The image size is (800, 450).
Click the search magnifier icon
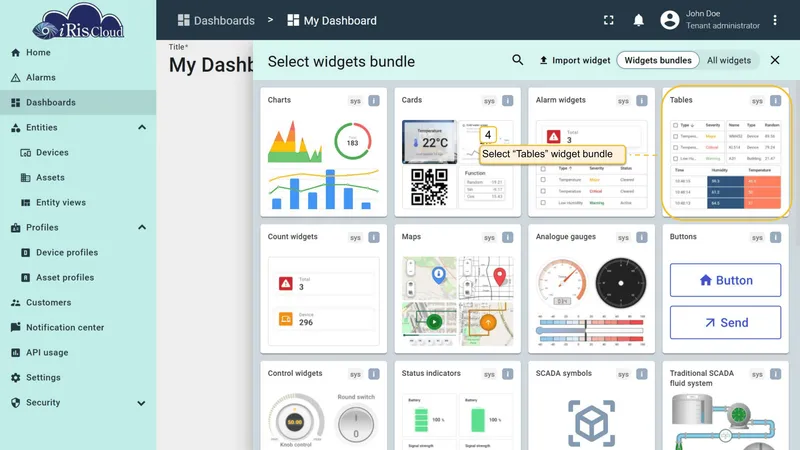click(x=517, y=60)
